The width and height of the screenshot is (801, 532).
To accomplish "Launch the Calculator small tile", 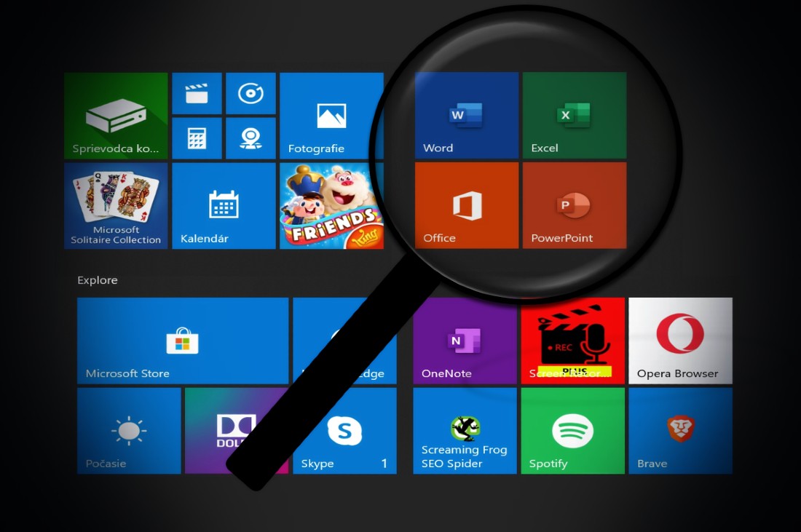I will 197,138.
